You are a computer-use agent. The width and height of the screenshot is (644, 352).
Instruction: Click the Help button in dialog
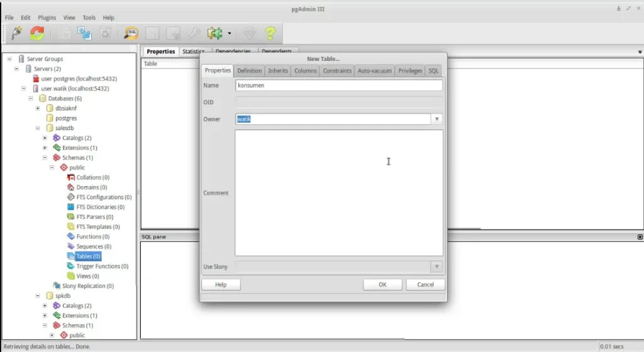tap(221, 284)
